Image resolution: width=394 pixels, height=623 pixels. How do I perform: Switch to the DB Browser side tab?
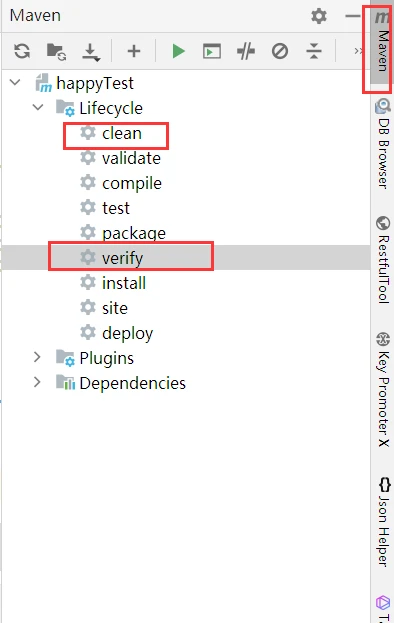click(x=383, y=143)
